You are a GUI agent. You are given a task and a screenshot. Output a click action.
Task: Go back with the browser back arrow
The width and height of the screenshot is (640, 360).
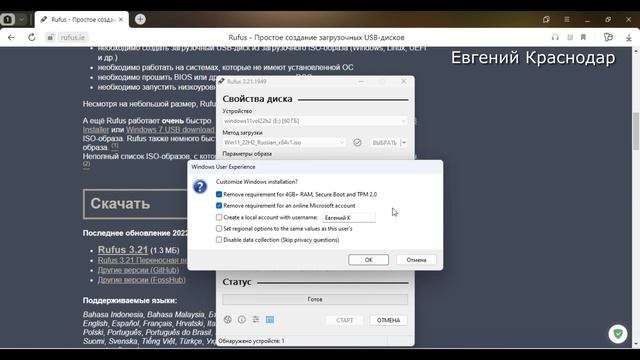pos(11,37)
